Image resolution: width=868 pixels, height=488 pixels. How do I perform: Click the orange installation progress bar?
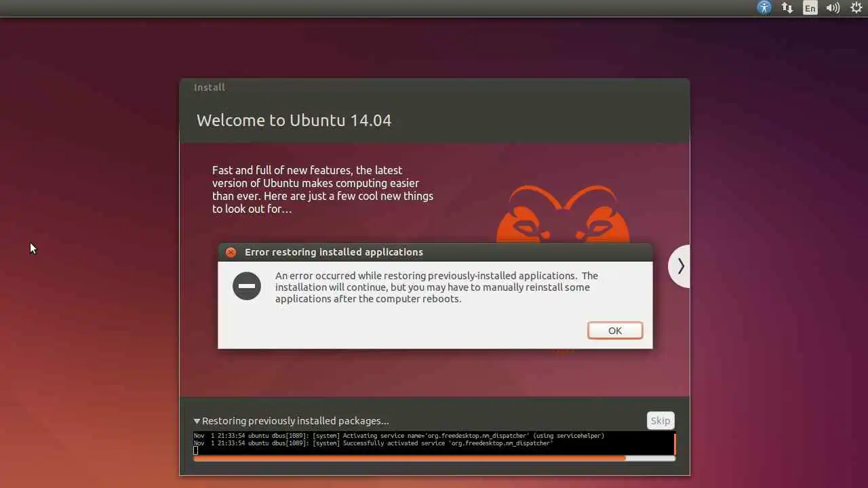434,458
